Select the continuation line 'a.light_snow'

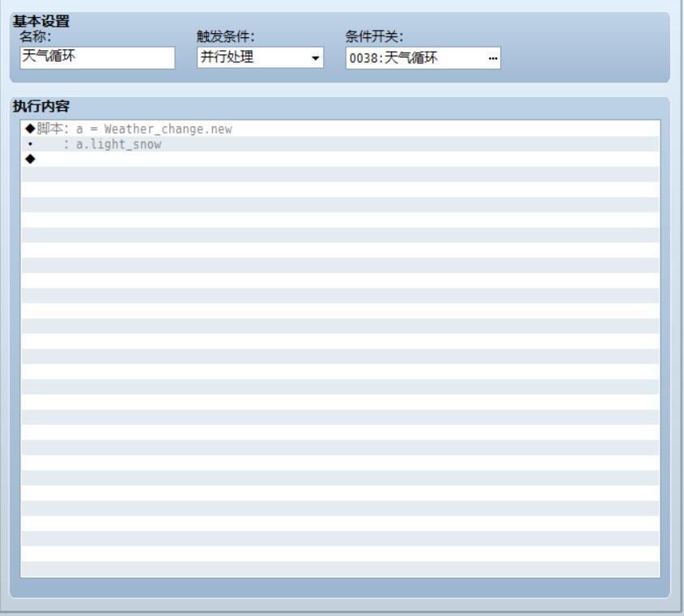(x=340, y=144)
